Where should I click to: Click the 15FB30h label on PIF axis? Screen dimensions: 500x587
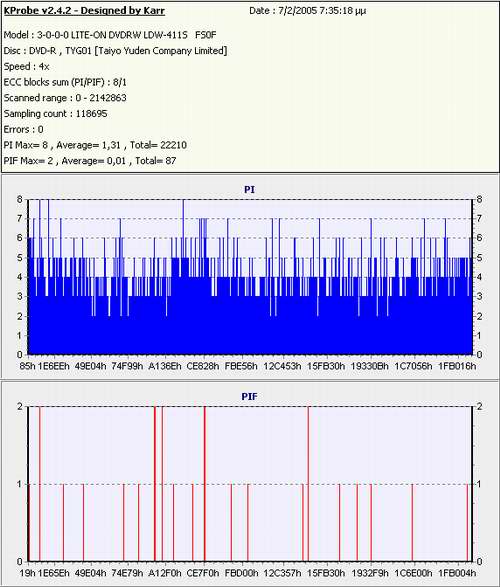coord(326,573)
